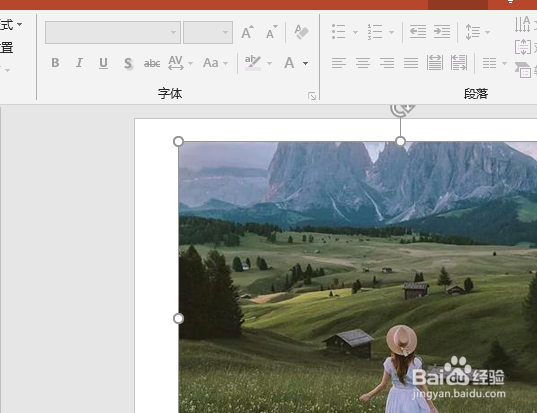Open Font dialog launcher in 字体 group
Screen dimensions: 537x413
click(x=312, y=96)
